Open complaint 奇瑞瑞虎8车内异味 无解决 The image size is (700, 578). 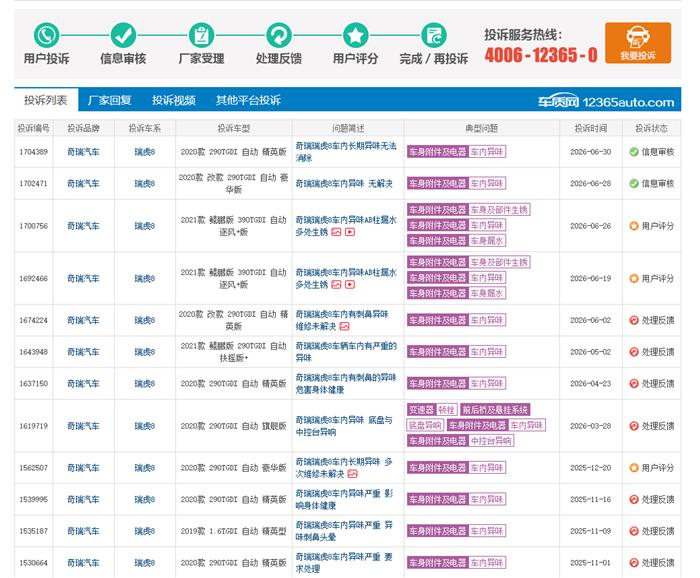[344, 183]
